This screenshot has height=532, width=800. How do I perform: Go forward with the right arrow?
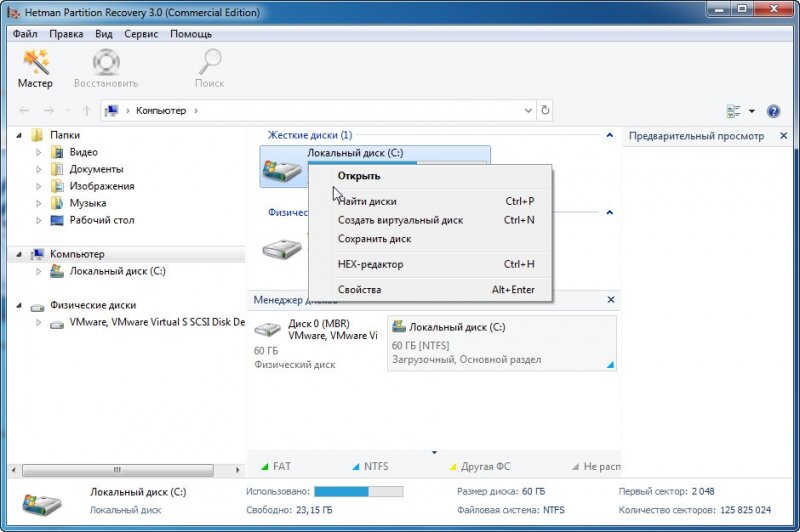[48, 110]
